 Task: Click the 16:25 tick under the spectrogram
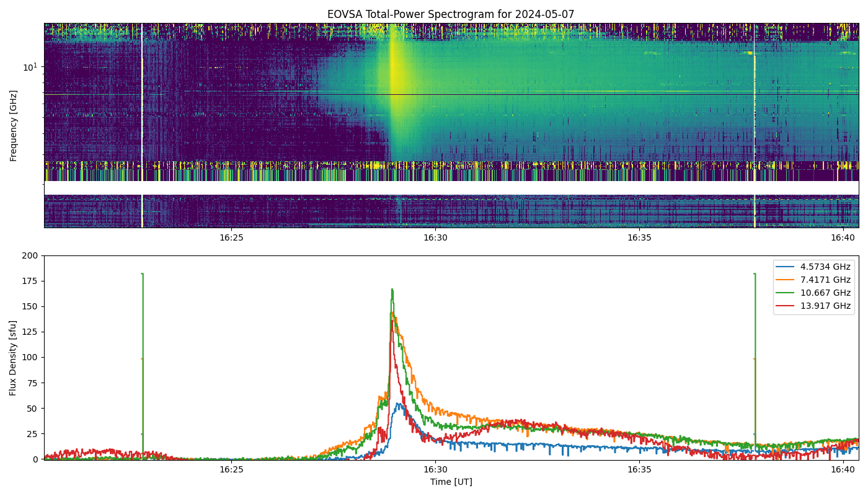click(x=231, y=237)
